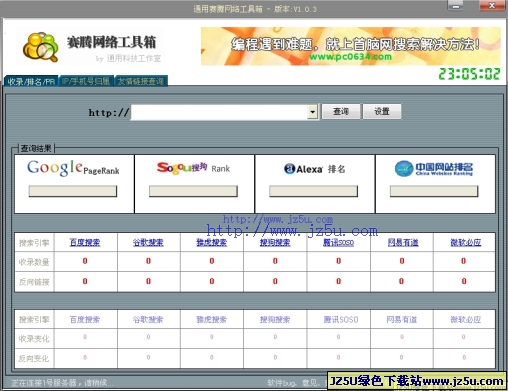Image resolution: width=508 pixels, height=391 pixels.
Task: Click the Google PageRank logo
Action: [x=73, y=168]
